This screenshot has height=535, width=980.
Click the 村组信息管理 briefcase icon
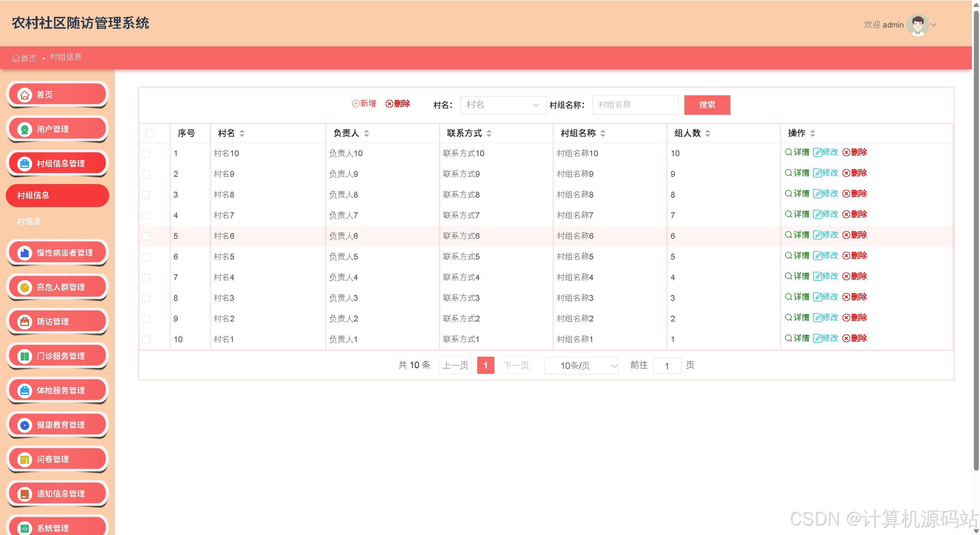click(25, 164)
